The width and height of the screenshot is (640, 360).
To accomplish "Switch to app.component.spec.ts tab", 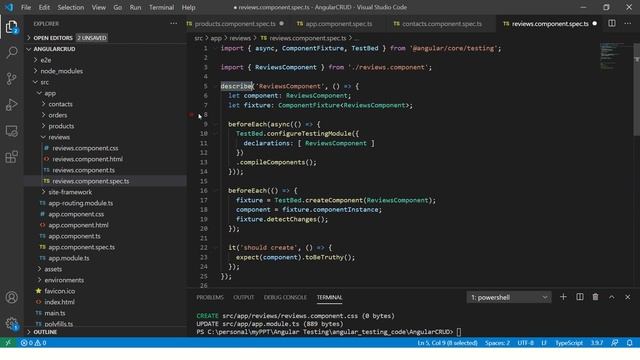I will 338,24.
